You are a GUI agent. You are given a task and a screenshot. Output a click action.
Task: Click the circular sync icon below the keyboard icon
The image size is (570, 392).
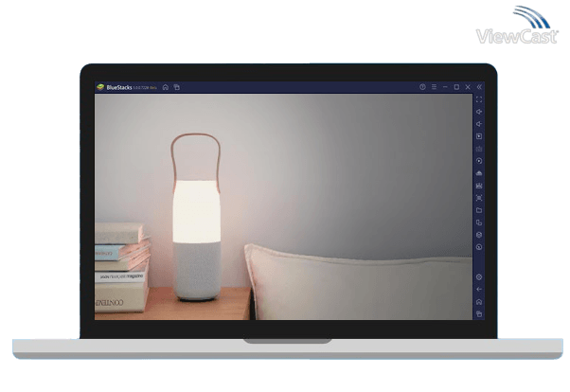tap(479, 161)
